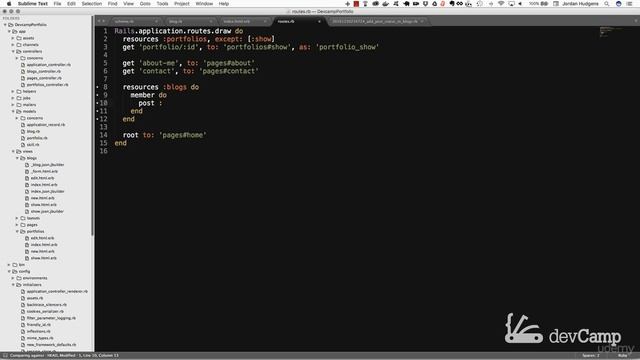Open filter_parameter_logging.rb initializer file
Screen dimensions: 640x360
click(51, 318)
